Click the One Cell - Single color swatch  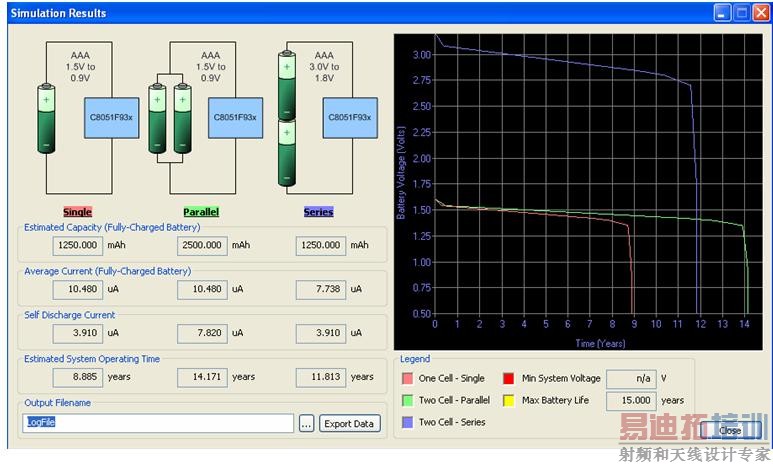tap(407, 379)
